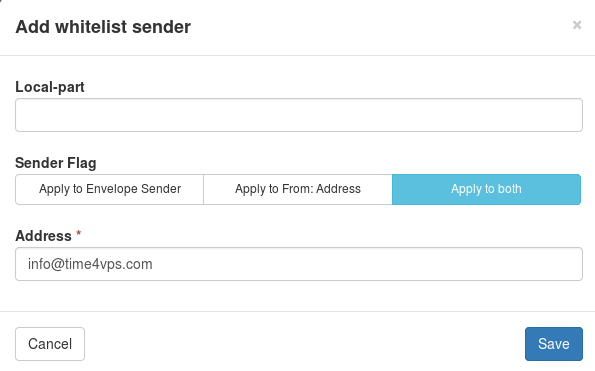
Task: Focus the field showing info@time4vps.com
Action: point(299,264)
